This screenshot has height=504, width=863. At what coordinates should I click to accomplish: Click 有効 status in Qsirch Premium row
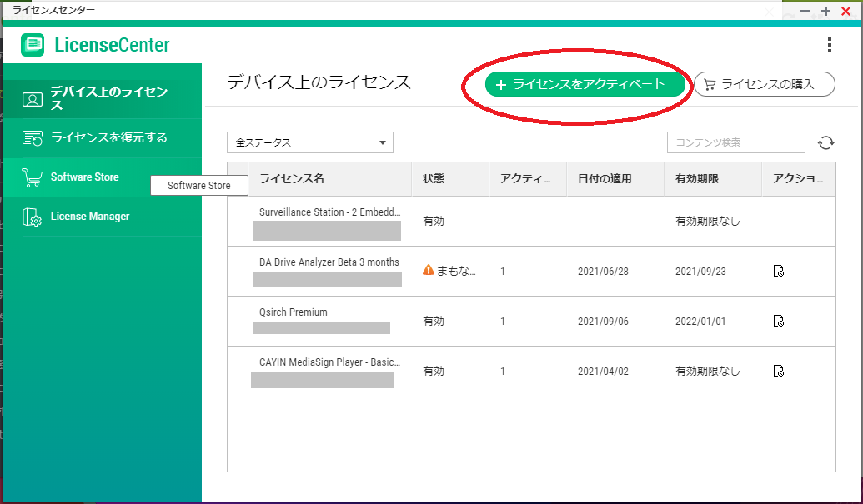(x=433, y=321)
